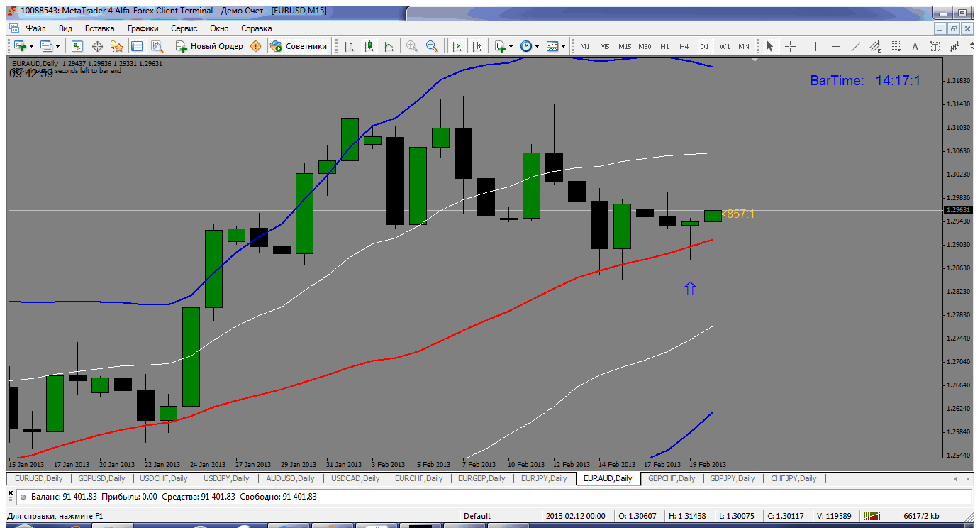
Task: Switch to the GBPUSD,Daily chart tab
Action: [x=102, y=478]
